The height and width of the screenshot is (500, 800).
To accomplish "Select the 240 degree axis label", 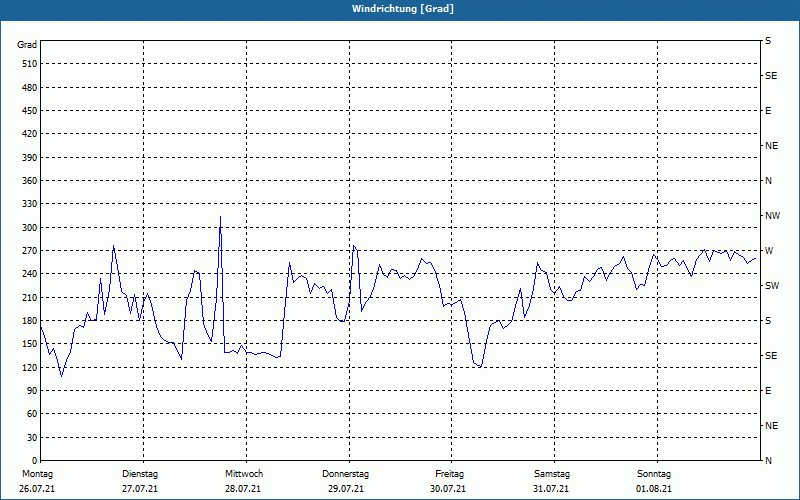I will pyautogui.click(x=30, y=273).
